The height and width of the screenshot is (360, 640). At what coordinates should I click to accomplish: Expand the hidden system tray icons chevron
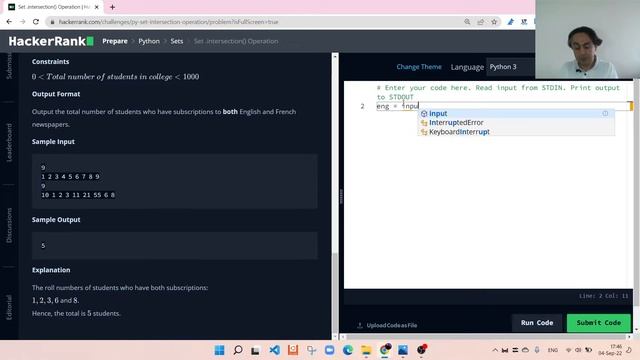pyautogui.click(x=495, y=350)
